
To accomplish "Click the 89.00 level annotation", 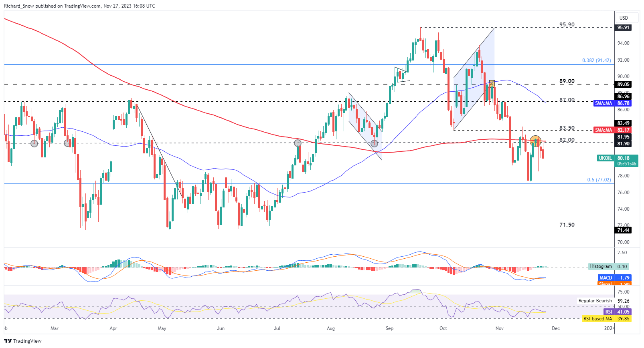I will coord(567,81).
